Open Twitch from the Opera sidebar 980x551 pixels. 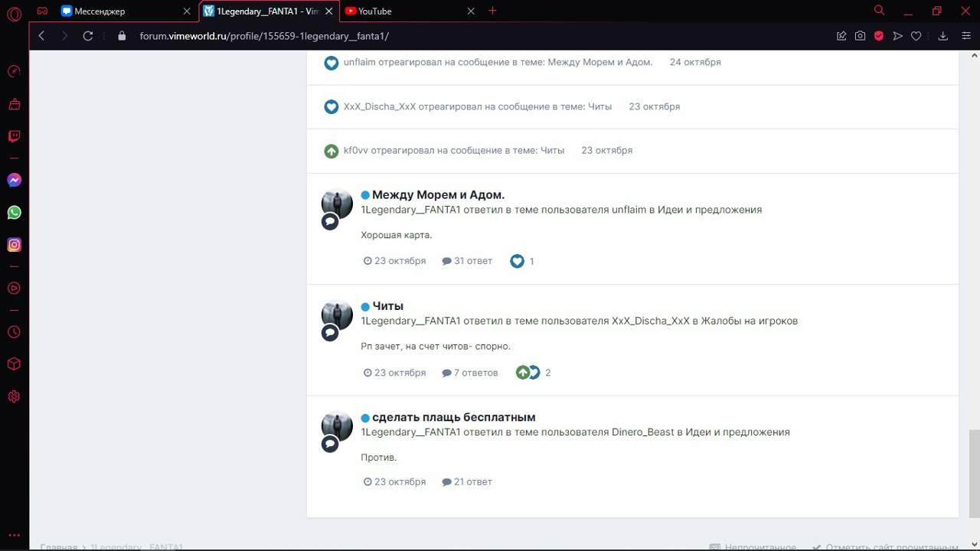(x=14, y=136)
